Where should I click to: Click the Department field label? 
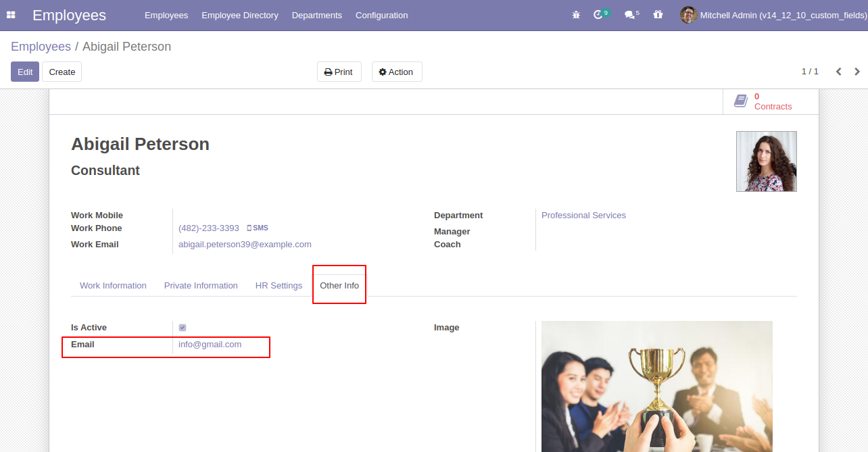(x=458, y=216)
